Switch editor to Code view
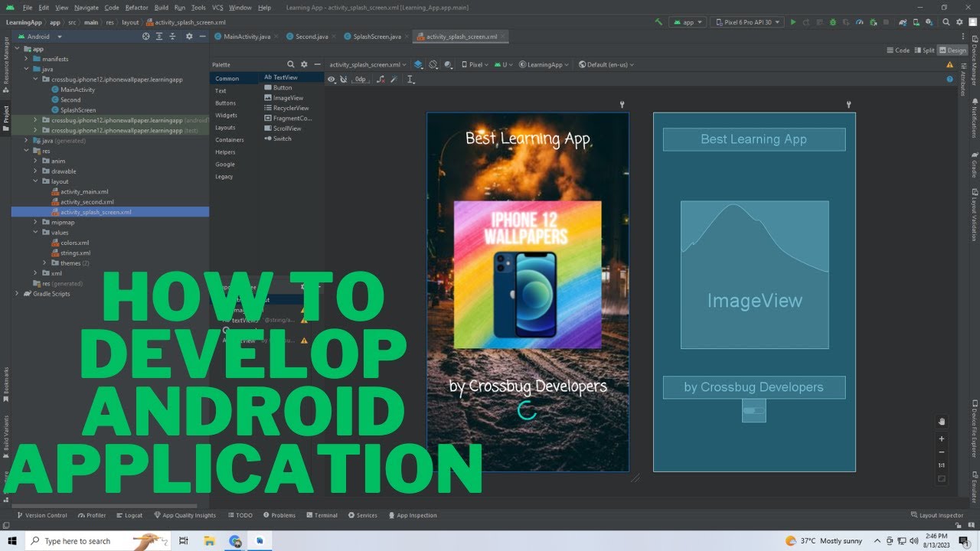This screenshot has height=551, width=980. point(898,51)
